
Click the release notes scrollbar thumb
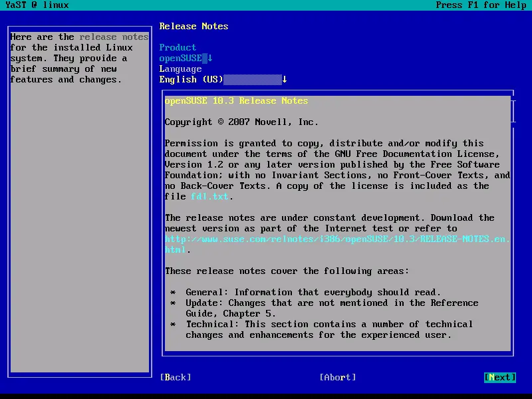coord(513,111)
